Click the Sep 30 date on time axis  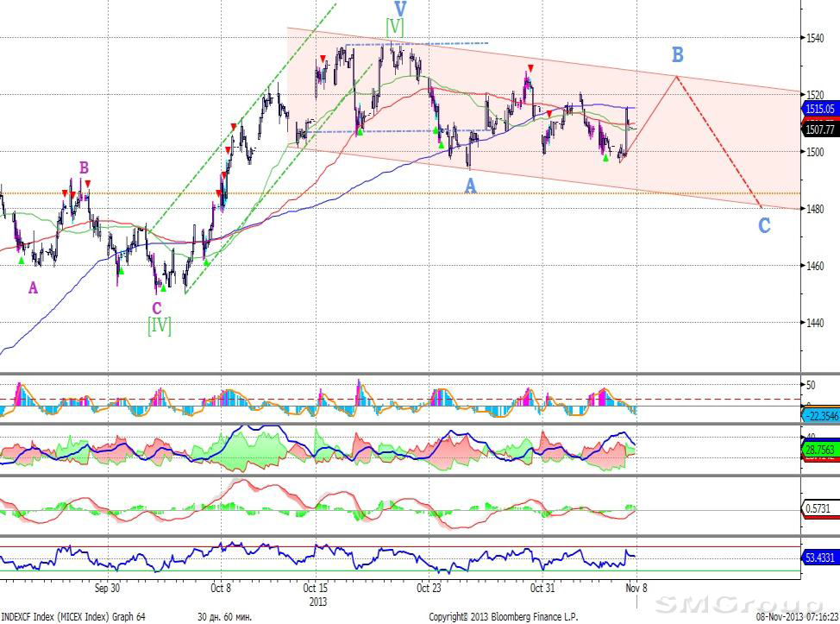click(107, 589)
